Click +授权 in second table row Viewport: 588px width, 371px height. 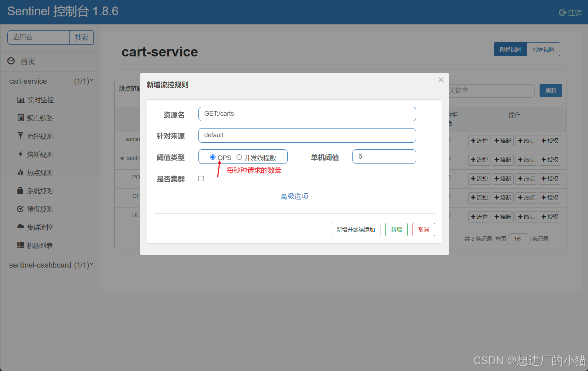(x=550, y=159)
